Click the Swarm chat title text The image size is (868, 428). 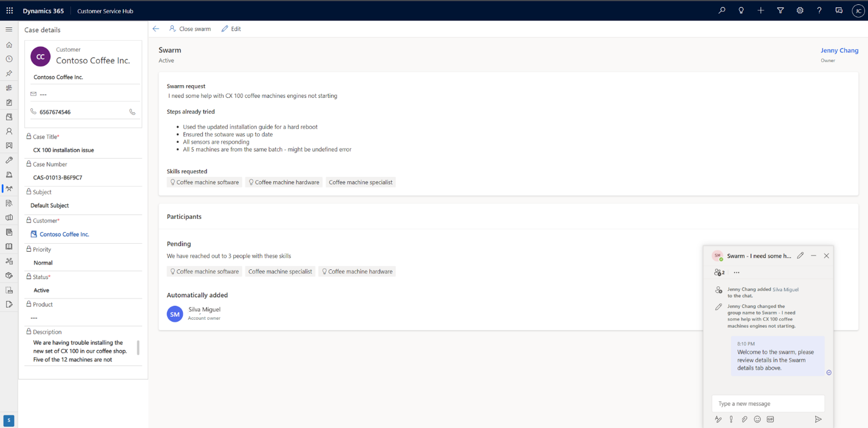coord(759,256)
